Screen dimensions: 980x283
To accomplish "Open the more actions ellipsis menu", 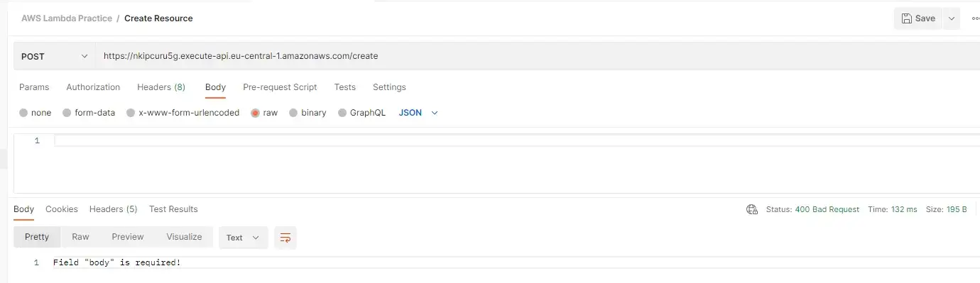I will click(x=975, y=18).
